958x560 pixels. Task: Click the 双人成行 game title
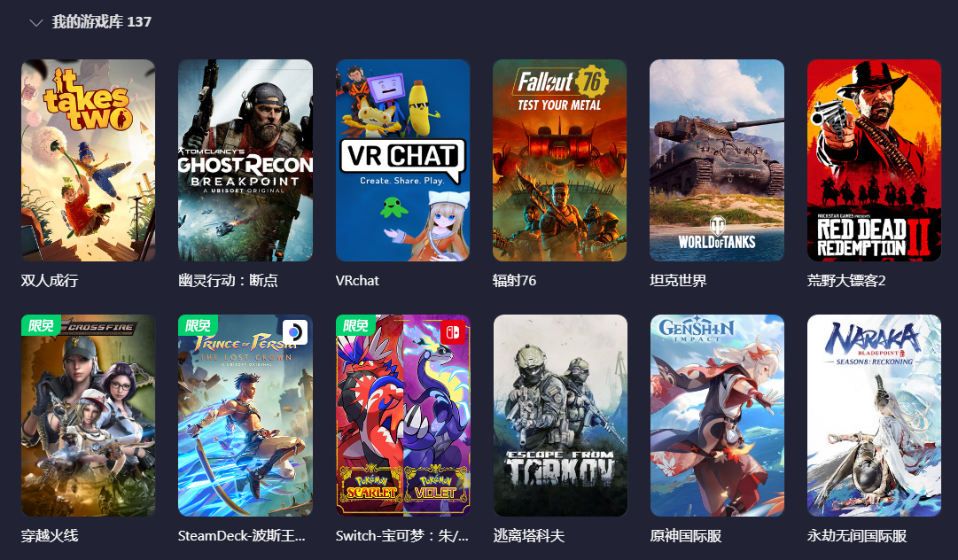(x=50, y=280)
